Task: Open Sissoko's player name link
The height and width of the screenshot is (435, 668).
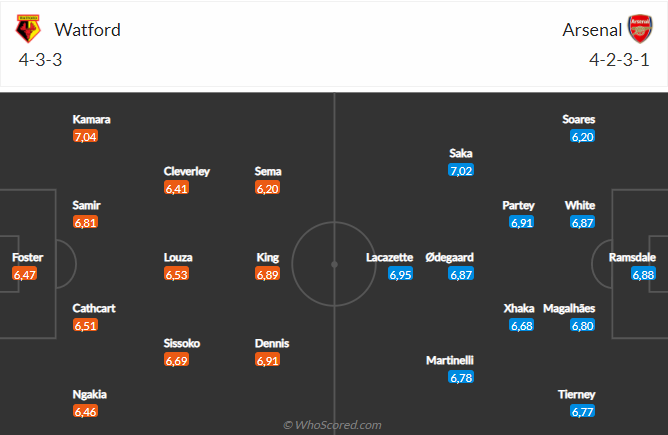Action: 182,343
